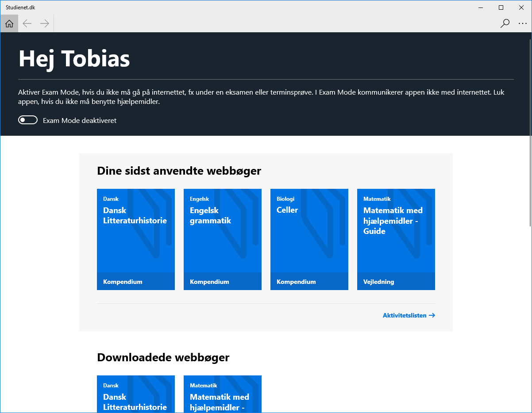Open downloaded Matematik med hjælpemidler webbook

coord(223,394)
